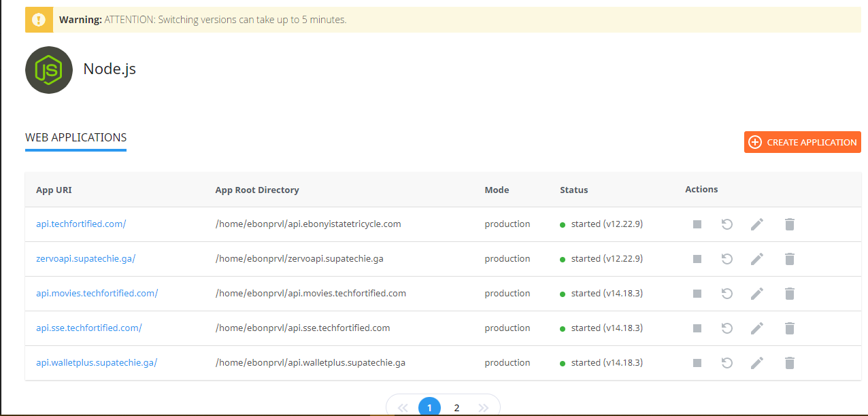Image resolution: width=868 pixels, height=416 pixels.
Task: Click the next page double-arrow
Action: 484,406
